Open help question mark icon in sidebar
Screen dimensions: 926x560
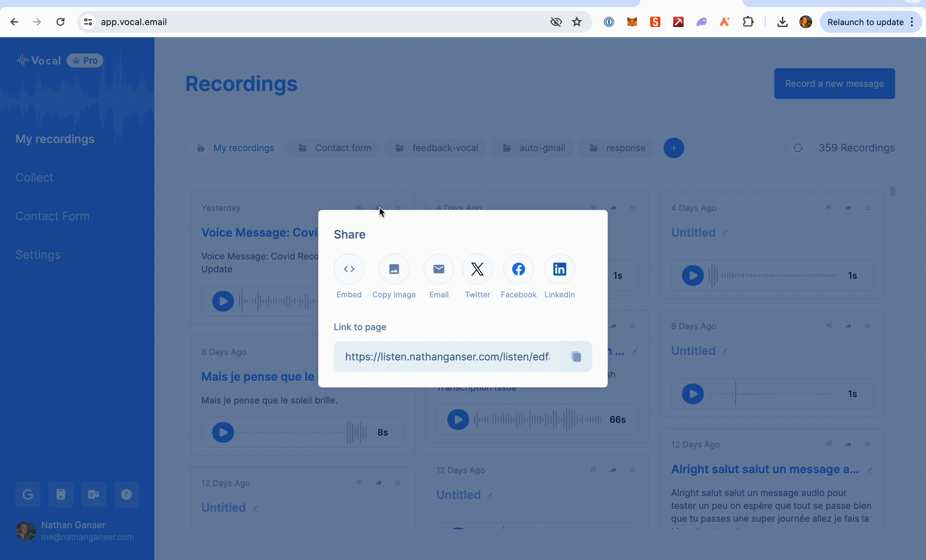126,495
